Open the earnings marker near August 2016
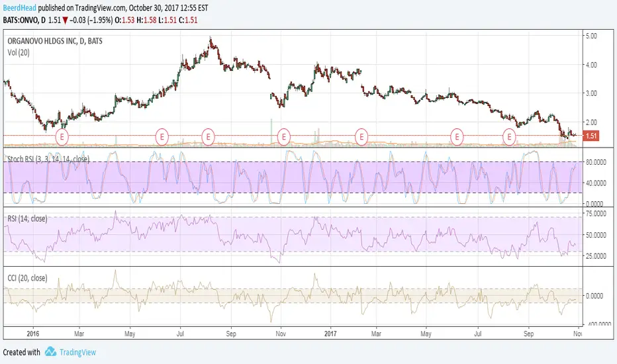 (208, 137)
